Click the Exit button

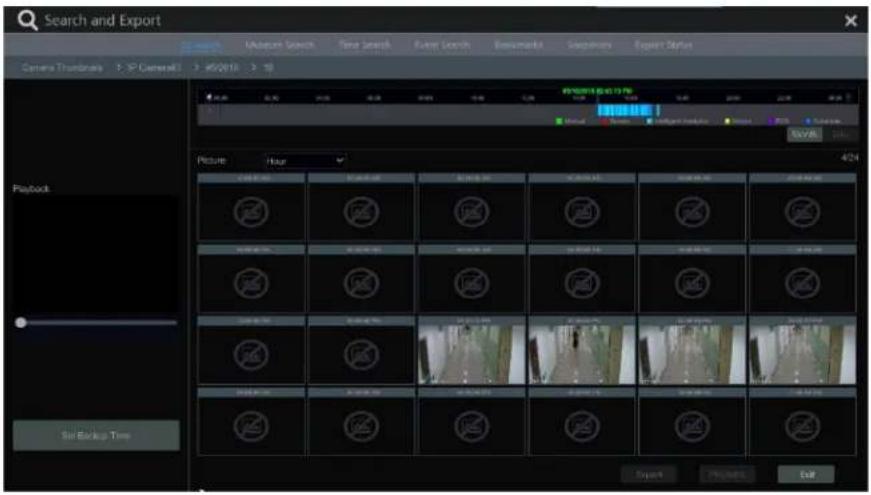point(806,474)
